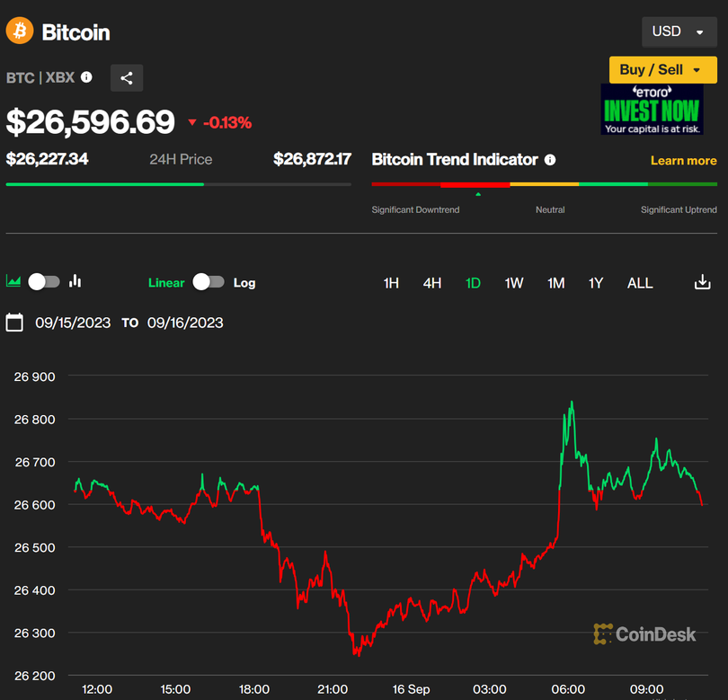728x700 pixels.
Task: Open Bitcoin Trend Indicator info tooltip icon
Action: [550, 160]
